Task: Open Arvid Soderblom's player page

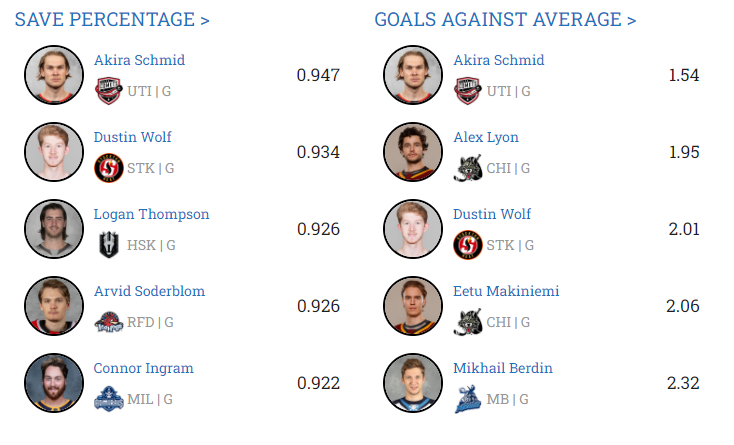Action: point(149,291)
